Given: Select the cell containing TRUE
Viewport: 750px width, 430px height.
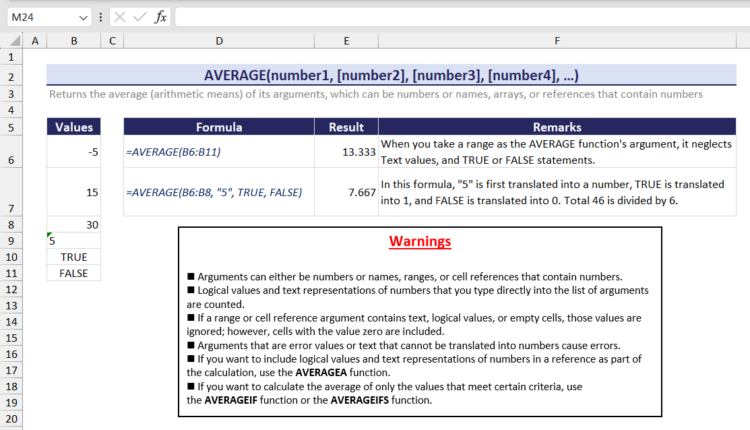Looking at the screenshot, I should pyautogui.click(x=74, y=257).
